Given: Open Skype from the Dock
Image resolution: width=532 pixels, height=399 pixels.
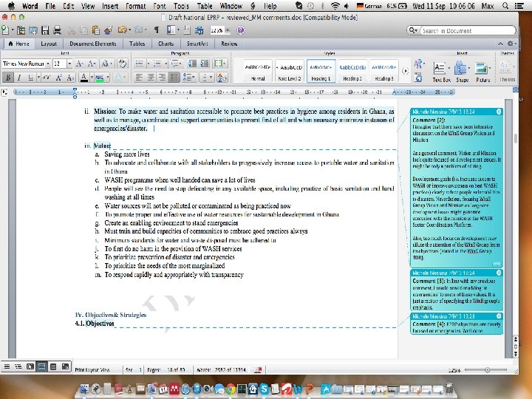Looking at the screenshot, I should coord(264,389).
